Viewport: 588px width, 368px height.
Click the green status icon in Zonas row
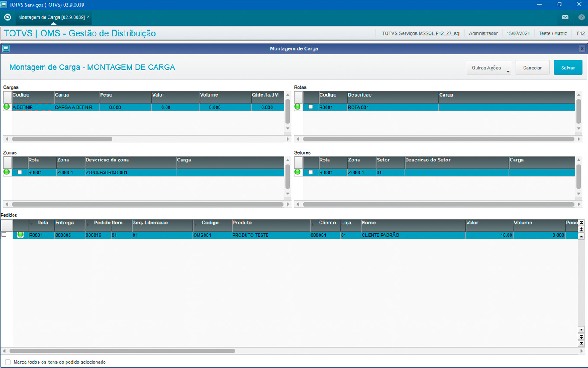coord(6,172)
